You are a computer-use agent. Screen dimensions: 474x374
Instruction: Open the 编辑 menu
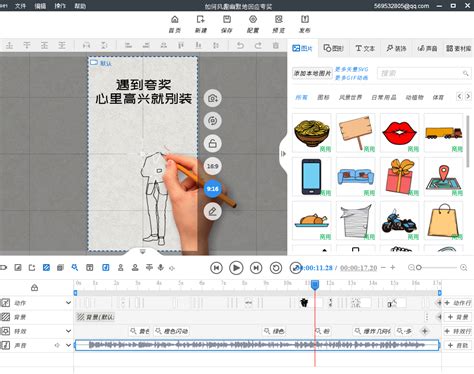[40, 6]
